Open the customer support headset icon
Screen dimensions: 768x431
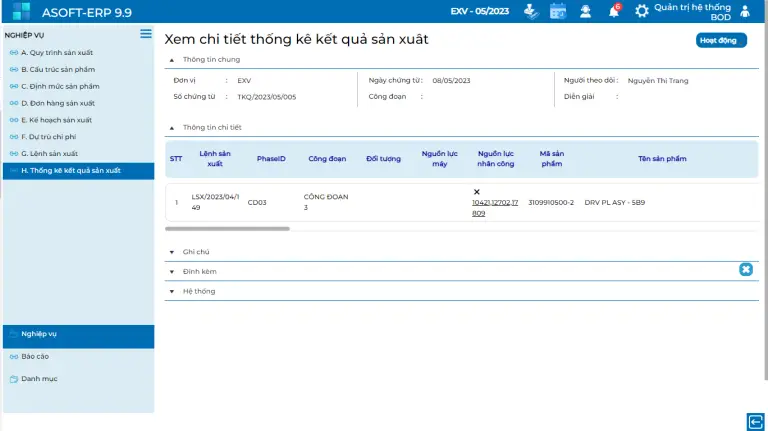click(x=585, y=11)
